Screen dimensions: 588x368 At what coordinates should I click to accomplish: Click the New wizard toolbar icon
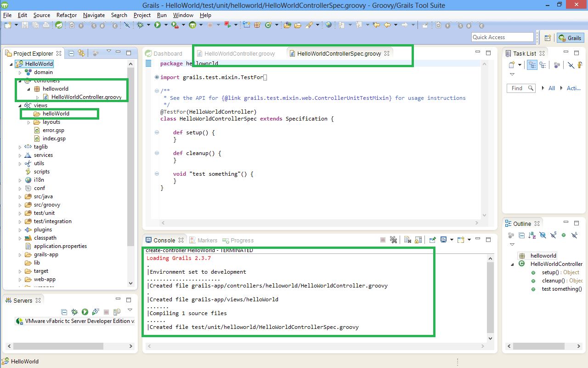coord(8,25)
